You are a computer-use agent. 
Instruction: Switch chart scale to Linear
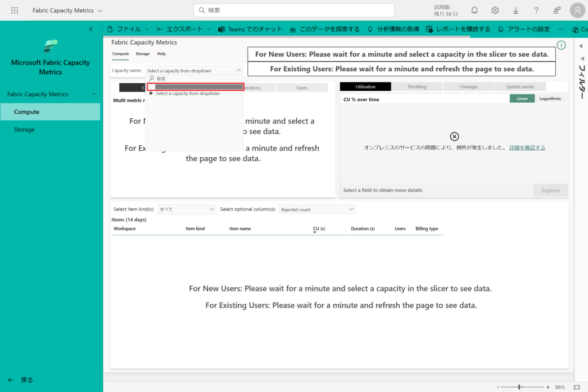(522, 99)
